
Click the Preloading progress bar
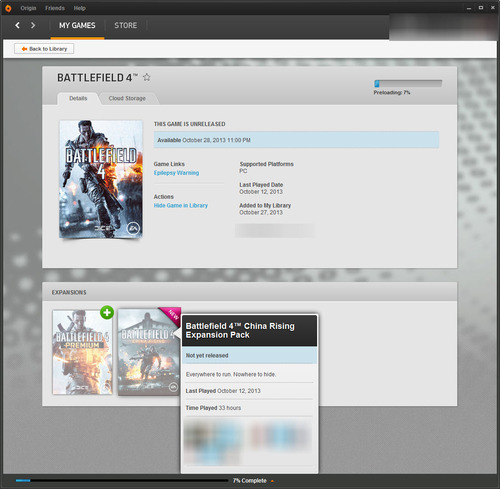click(408, 83)
